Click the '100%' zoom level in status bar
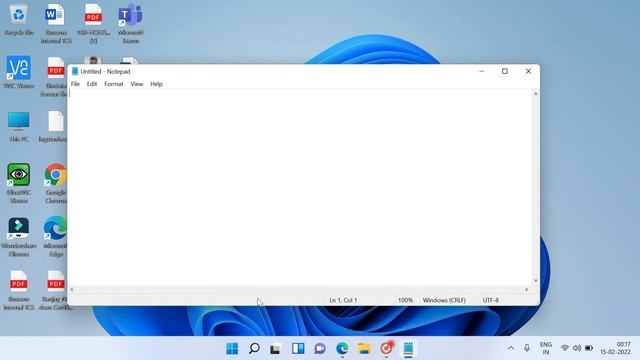The height and width of the screenshot is (360, 640). 405,300
